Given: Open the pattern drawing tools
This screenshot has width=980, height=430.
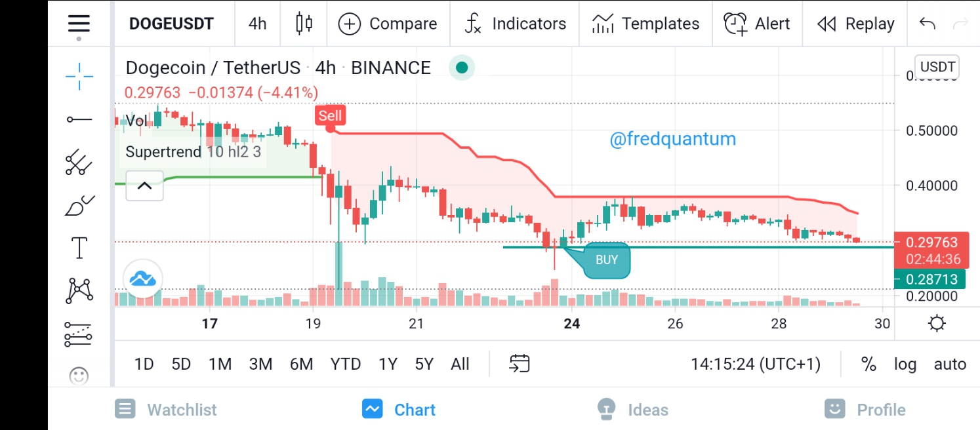Looking at the screenshot, I should tap(79, 290).
